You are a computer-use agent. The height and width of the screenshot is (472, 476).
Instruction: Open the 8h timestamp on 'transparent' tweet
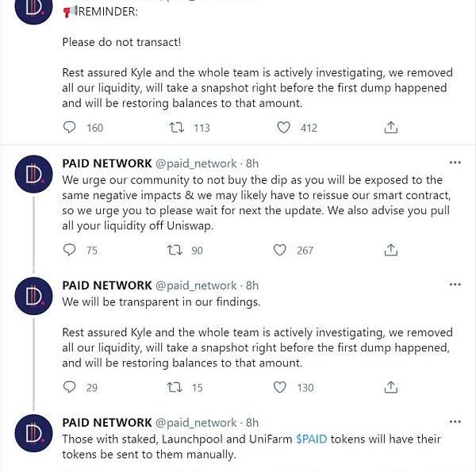click(x=252, y=286)
